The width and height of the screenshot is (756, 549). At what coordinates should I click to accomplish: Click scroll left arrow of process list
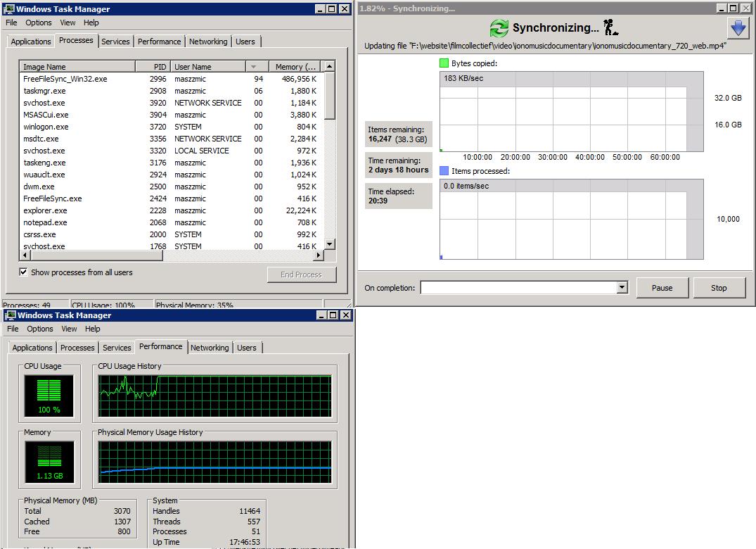coord(25,255)
